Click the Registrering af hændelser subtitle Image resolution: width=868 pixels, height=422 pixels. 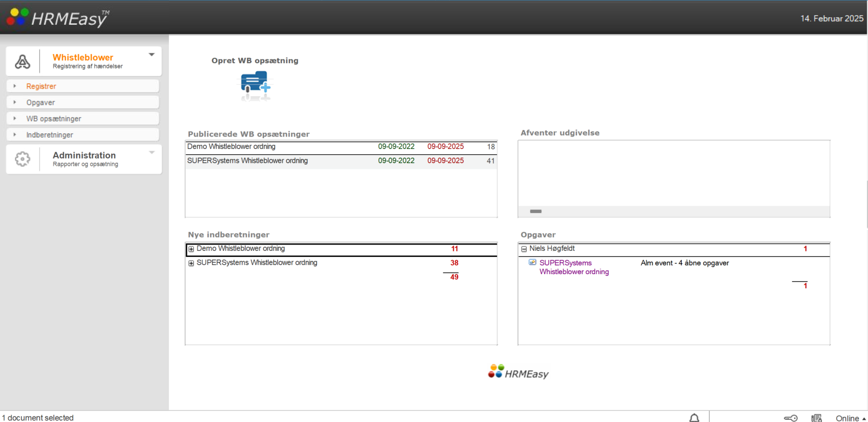[x=87, y=66]
